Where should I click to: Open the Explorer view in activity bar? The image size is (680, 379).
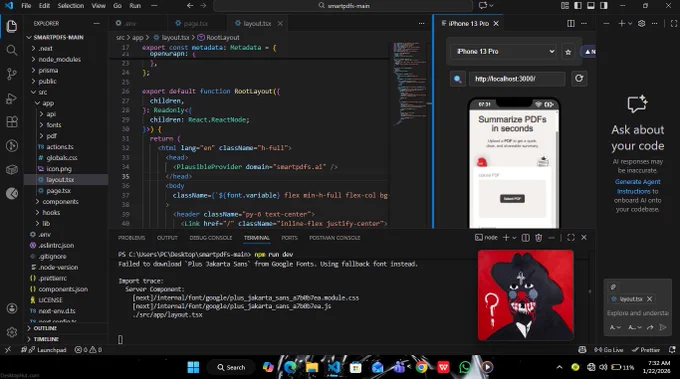point(12,26)
